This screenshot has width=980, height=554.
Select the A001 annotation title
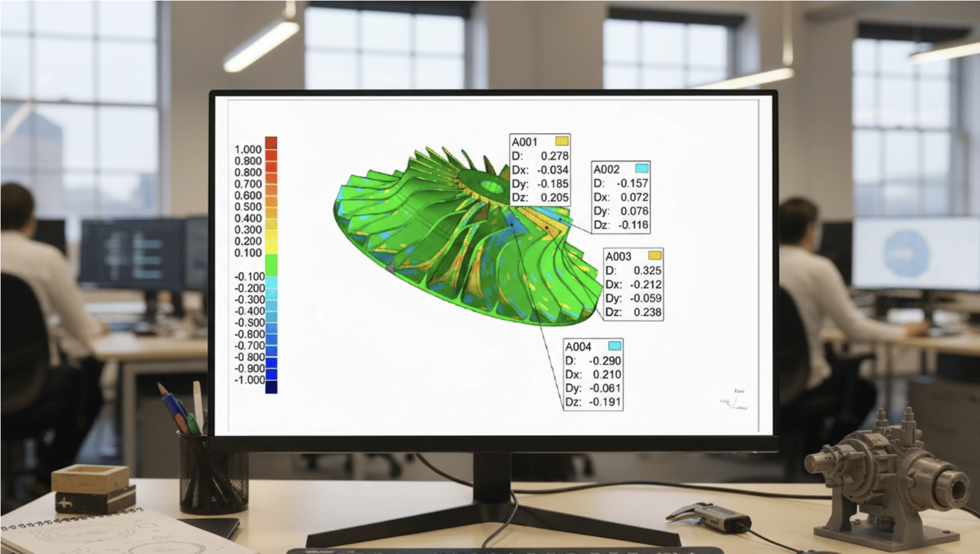click(525, 142)
